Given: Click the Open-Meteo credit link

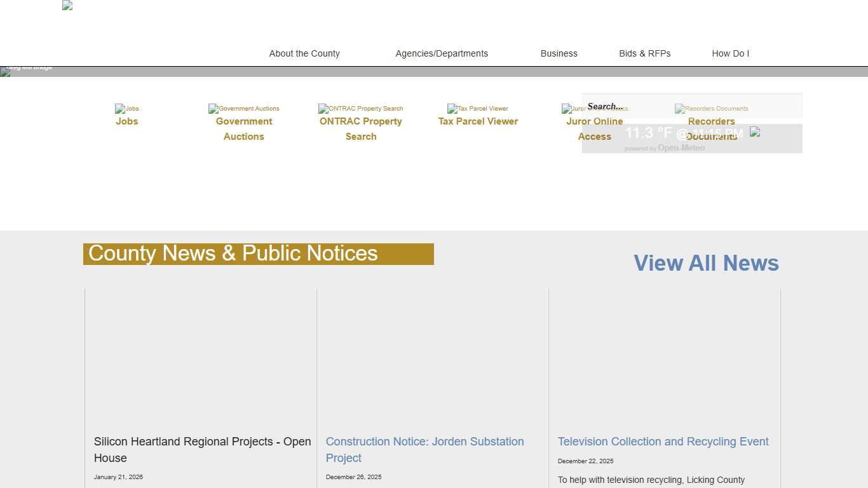Looking at the screenshot, I should (x=681, y=148).
